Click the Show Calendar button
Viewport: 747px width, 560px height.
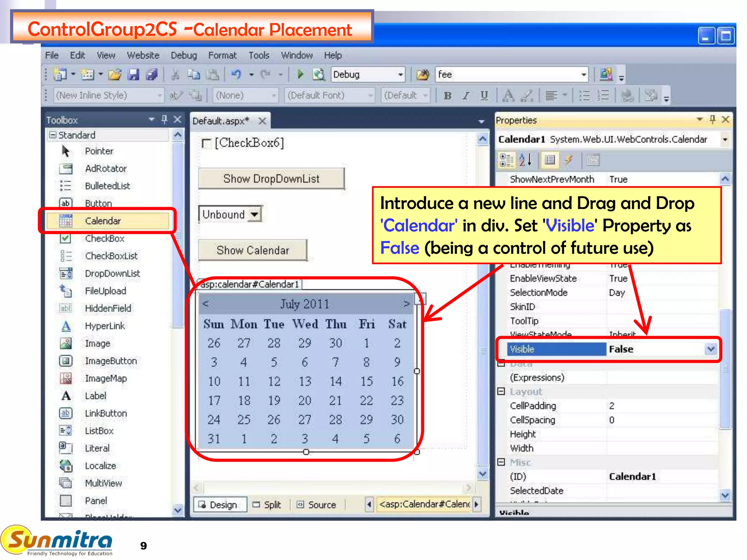coord(253,250)
